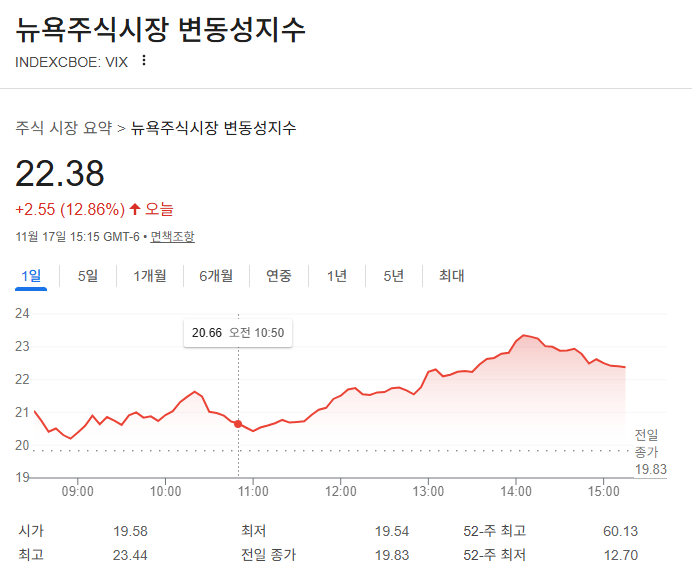Click the red data point marker on chart
This screenshot has height=574, width=692.
238,424
